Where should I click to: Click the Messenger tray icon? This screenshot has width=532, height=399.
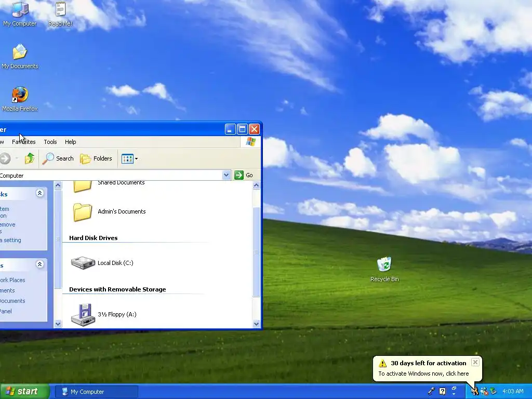click(x=484, y=392)
